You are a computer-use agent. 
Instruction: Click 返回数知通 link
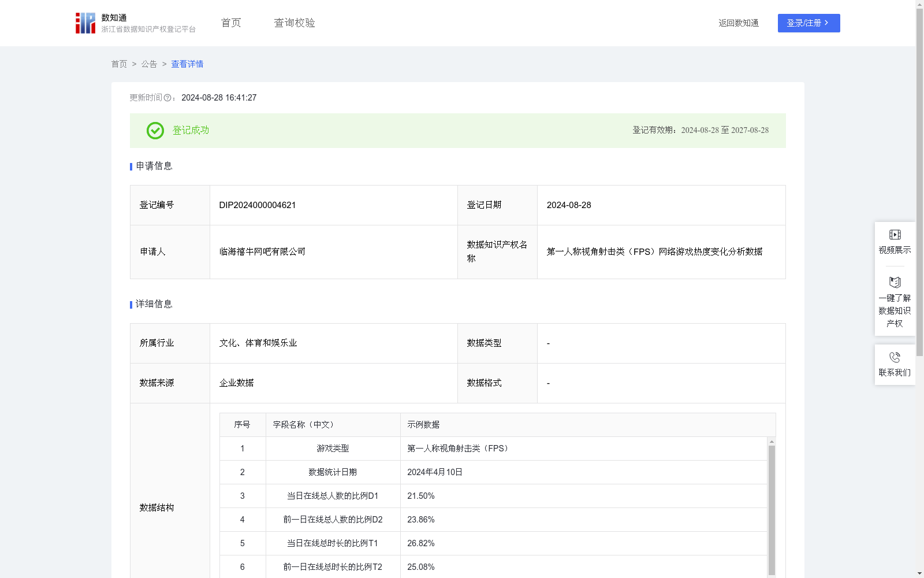(739, 23)
